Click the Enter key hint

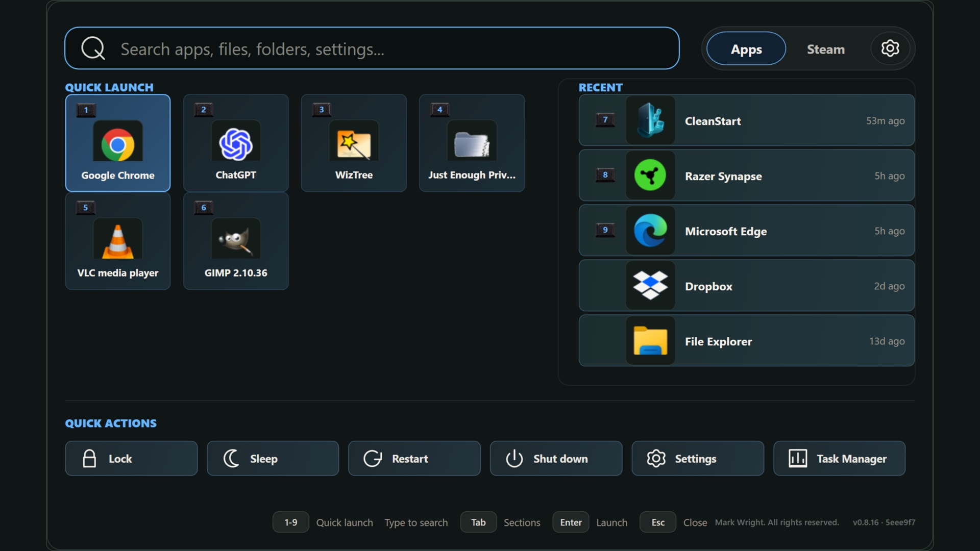point(571,522)
